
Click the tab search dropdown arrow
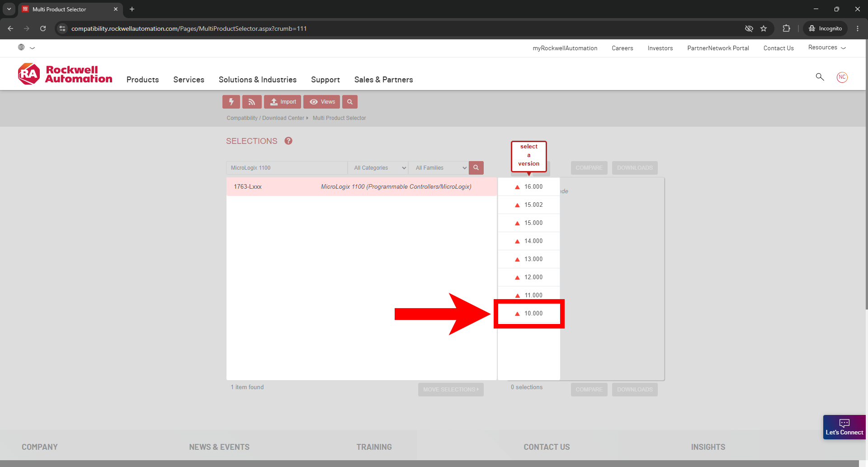click(9, 9)
